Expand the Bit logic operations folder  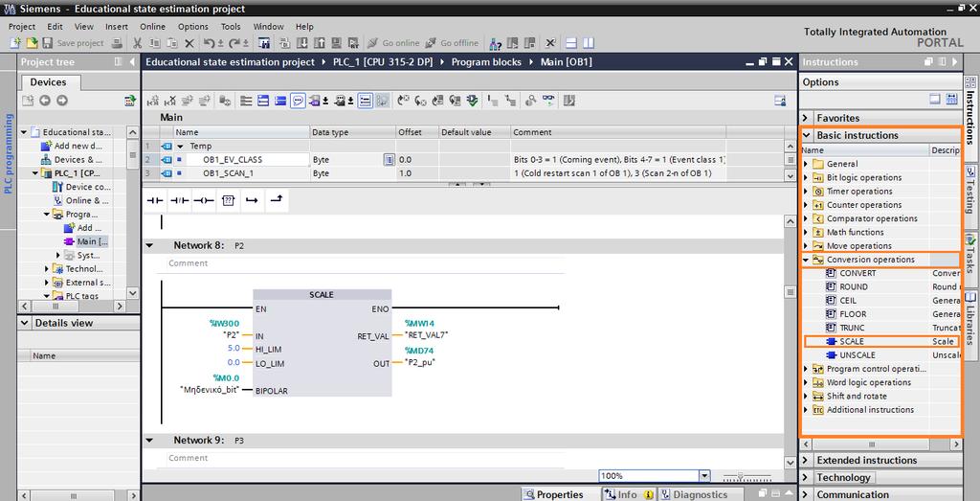pyautogui.click(x=806, y=177)
